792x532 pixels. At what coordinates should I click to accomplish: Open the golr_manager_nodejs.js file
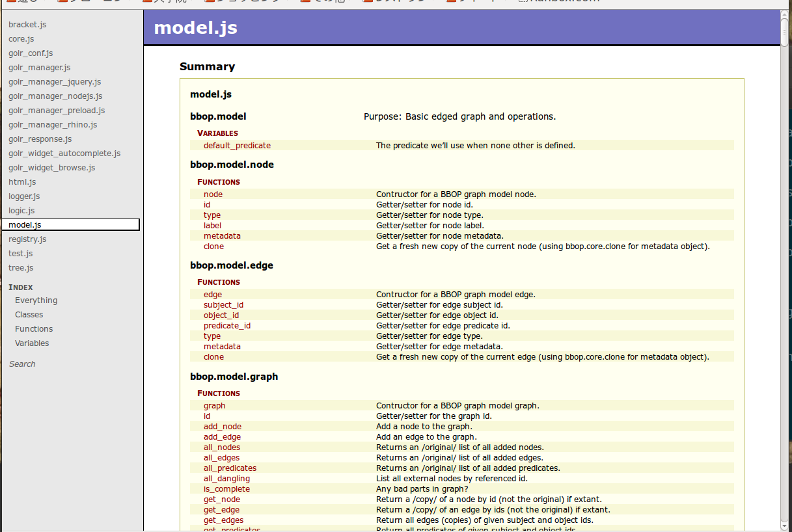tap(55, 96)
